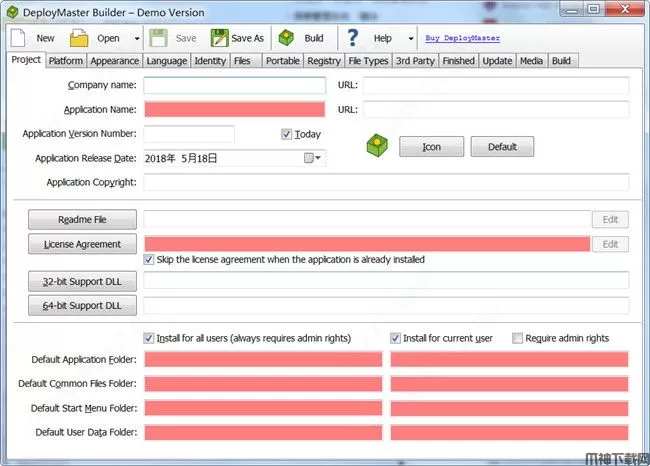This screenshot has width=650, height=466.
Task: Click the Readme File path field
Action: click(367, 219)
